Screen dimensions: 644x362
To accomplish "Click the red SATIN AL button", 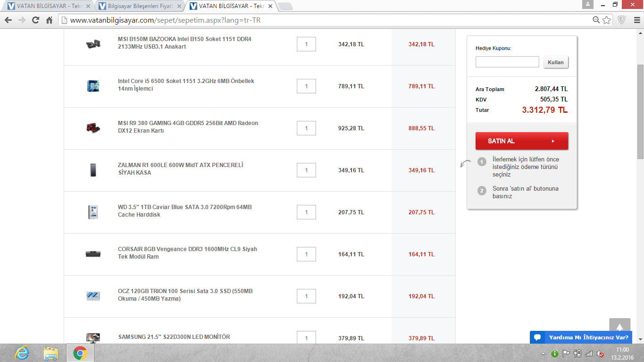I will click(522, 141).
